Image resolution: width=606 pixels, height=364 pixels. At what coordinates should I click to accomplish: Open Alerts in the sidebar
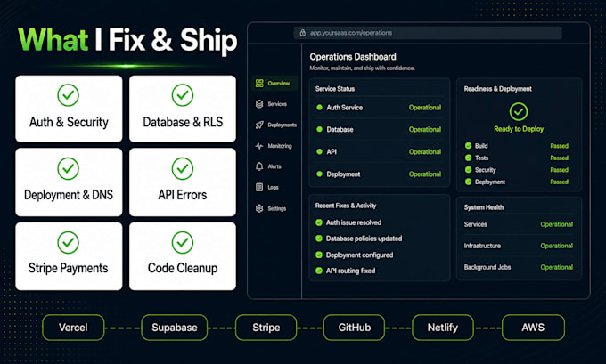pos(268,166)
